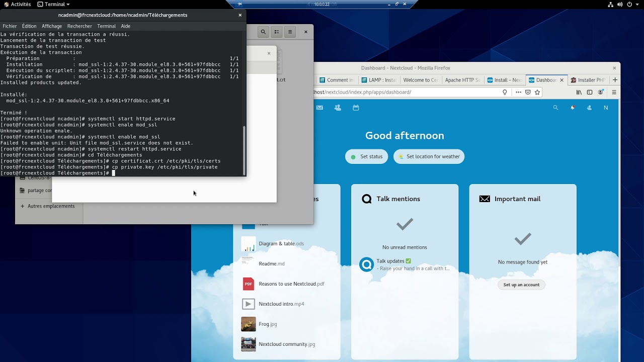Click the Important mail widget heading
The height and width of the screenshot is (362, 644).
(517, 199)
